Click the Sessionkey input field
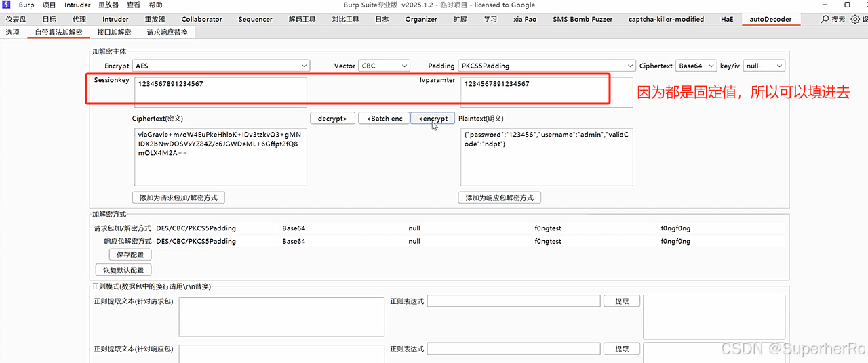Image resolution: width=868 pixels, height=363 pixels. tap(220, 93)
